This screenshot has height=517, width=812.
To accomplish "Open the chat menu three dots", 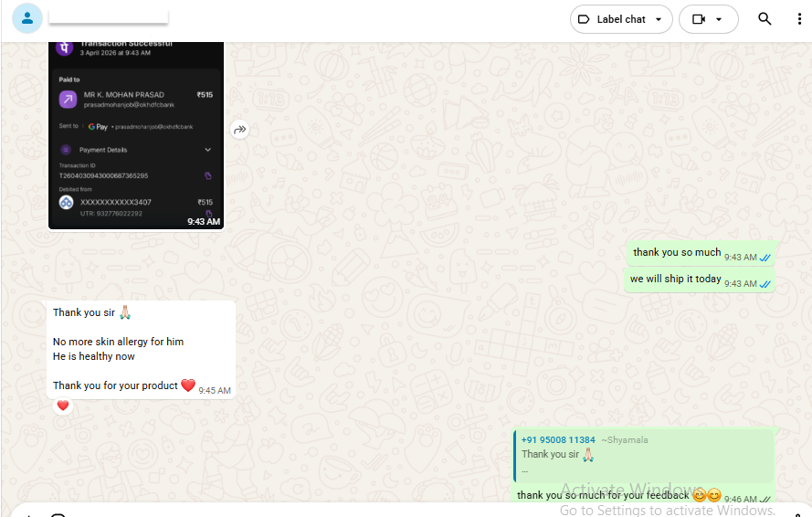I will tap(799, 19).
